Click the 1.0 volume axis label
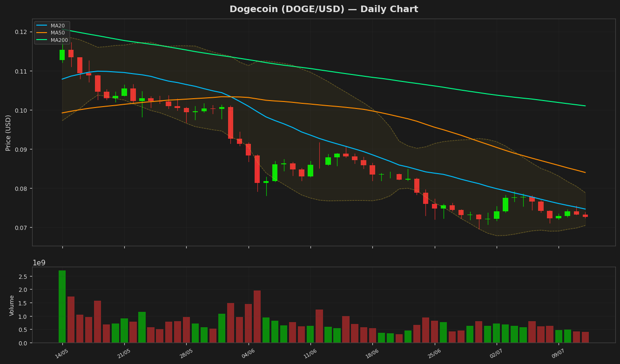Image resolution: width=620 pixels, height=364 pixels. pyautogui.click(x=23, y=317)
